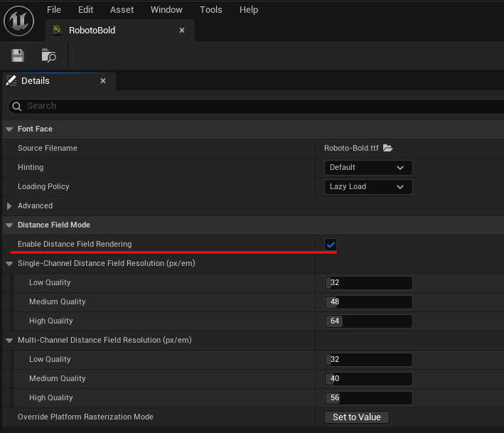Close the RobotoBold asset tab
The image size is (504, 433).
pyautogui.click(x=182, y=31)
